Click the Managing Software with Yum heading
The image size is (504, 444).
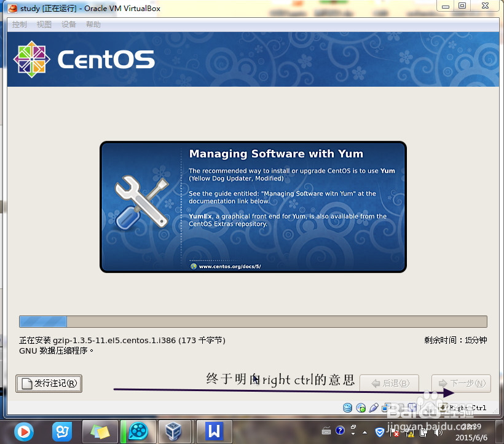click(x=276, y=154)
